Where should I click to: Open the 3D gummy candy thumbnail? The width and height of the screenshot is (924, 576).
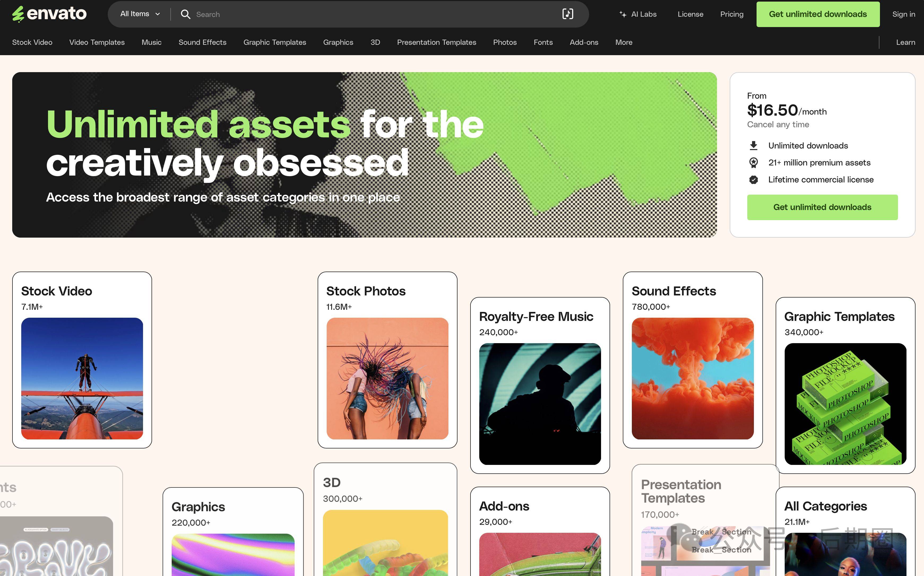(x=385, y=543)
